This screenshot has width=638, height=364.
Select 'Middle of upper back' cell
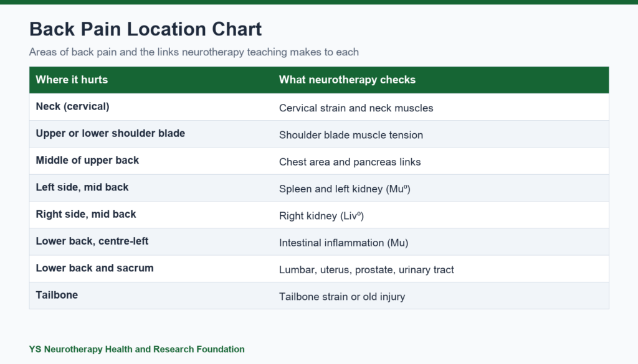pos(87,161)
